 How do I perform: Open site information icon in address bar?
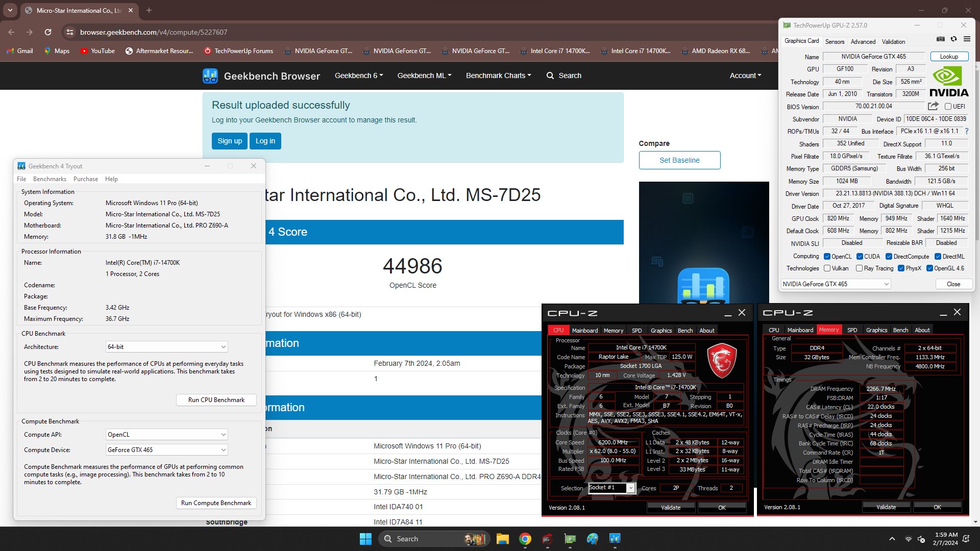pyautogui.click(x=70, y=32)
